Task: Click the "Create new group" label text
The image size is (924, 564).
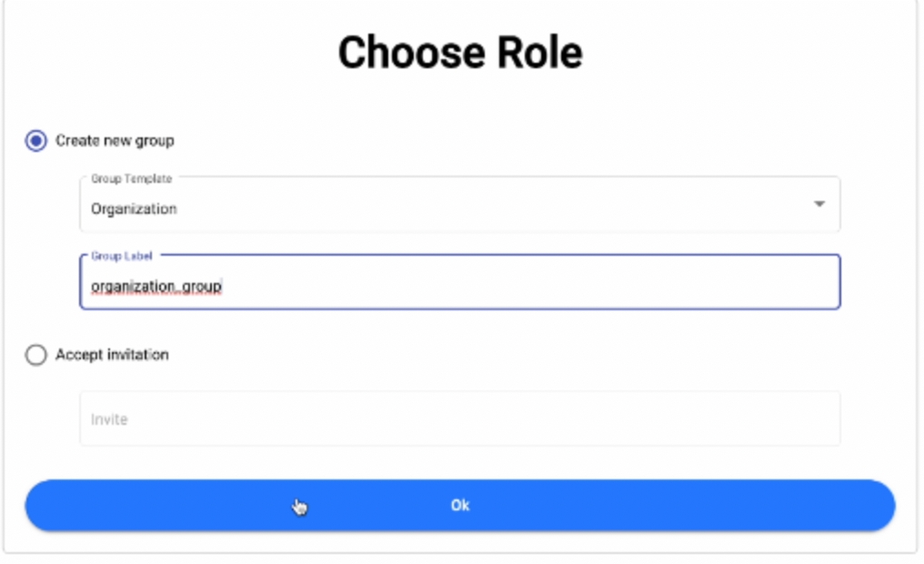Action: [x=115, y=141]
